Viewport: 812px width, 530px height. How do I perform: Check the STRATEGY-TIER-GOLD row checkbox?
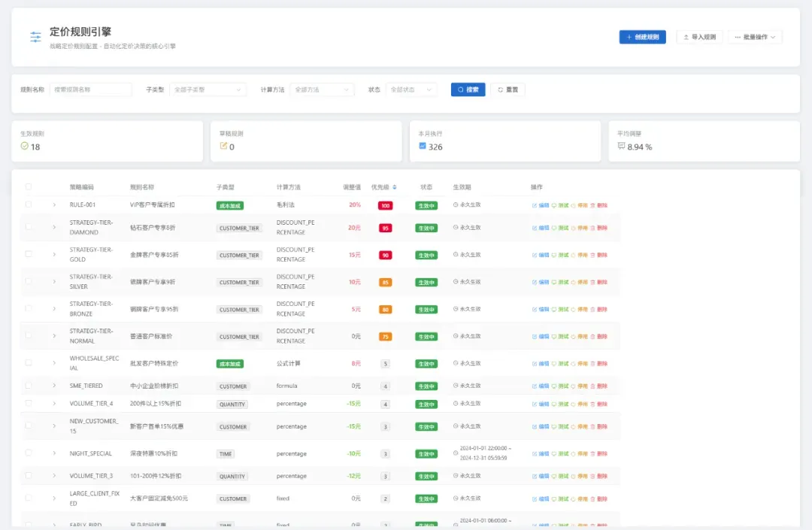(29, 254)
